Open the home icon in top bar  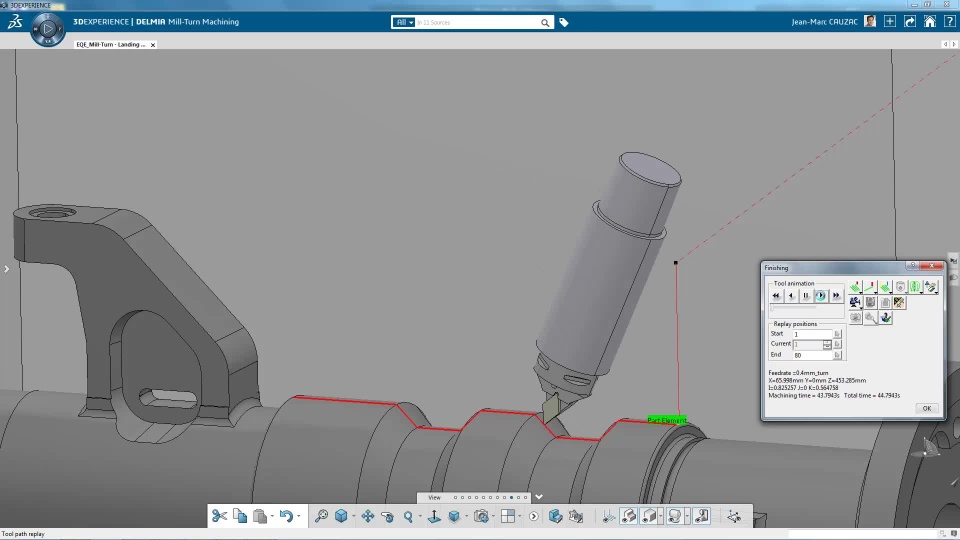(x=929, y=21)
